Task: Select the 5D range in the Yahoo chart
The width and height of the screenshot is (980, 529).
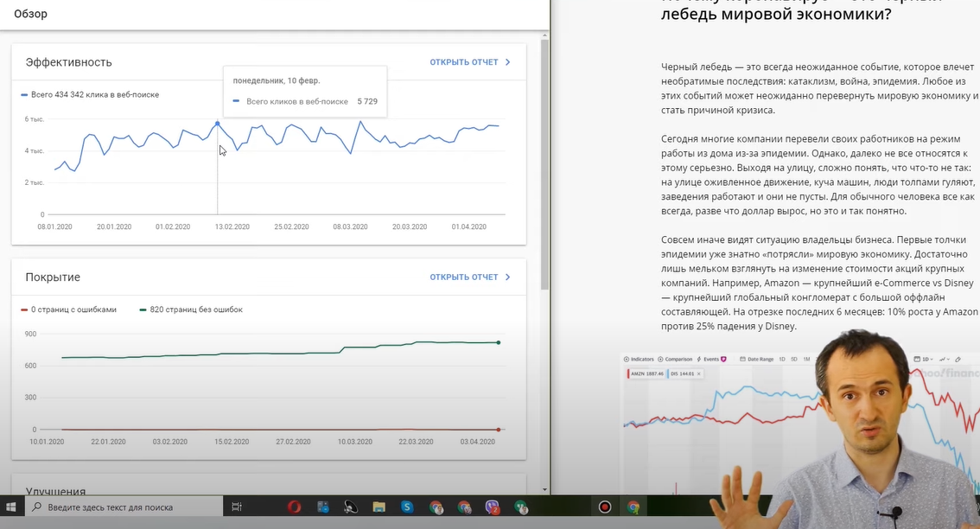Action: tap(793, 360)
